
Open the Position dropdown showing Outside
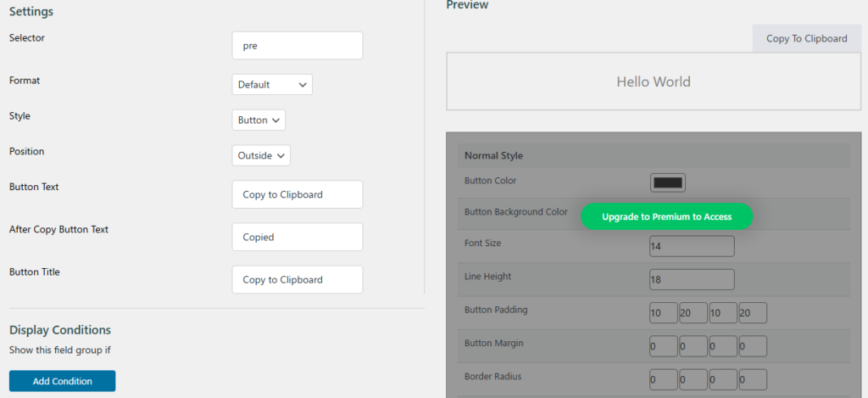tap(261, 156)
